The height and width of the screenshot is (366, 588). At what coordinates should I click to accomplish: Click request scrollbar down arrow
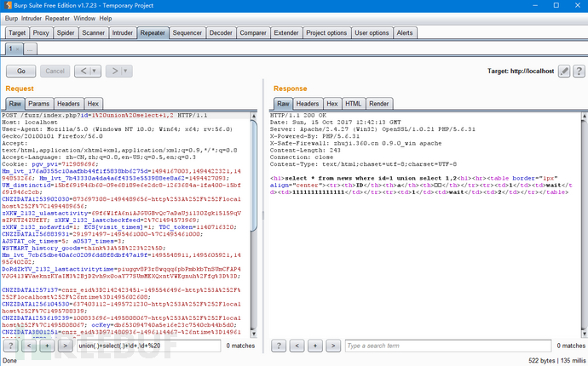[254, 334]
